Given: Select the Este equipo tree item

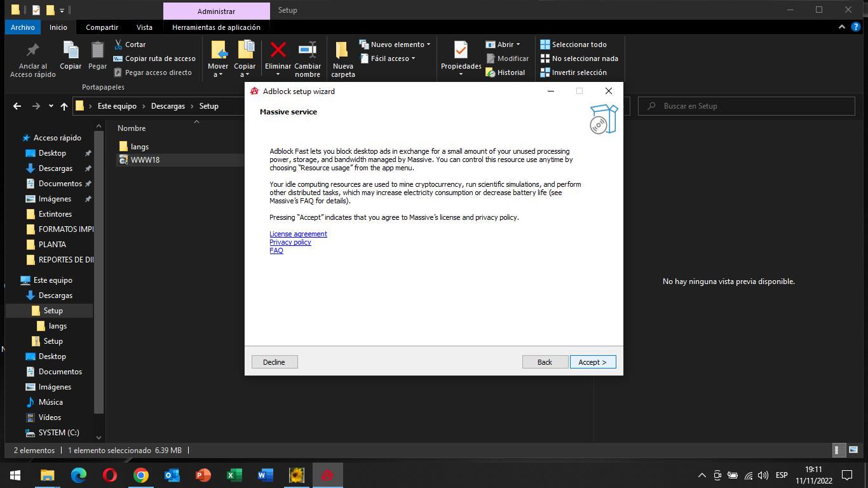Looking at the screenshot, I should pos(53,280).
